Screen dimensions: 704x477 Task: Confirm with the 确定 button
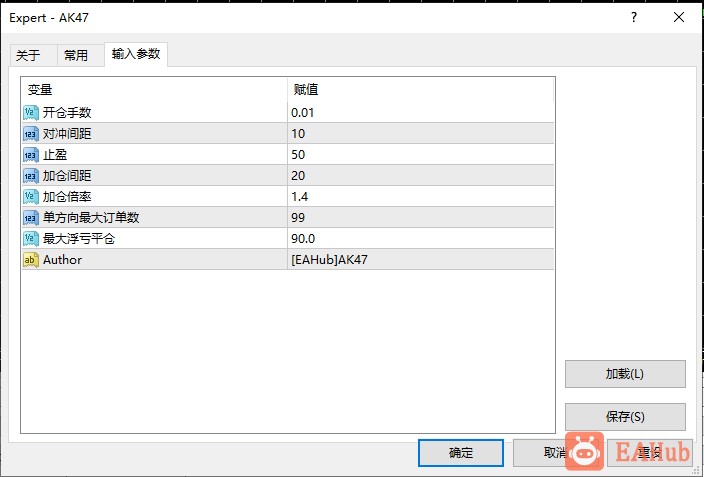point(461,453)
